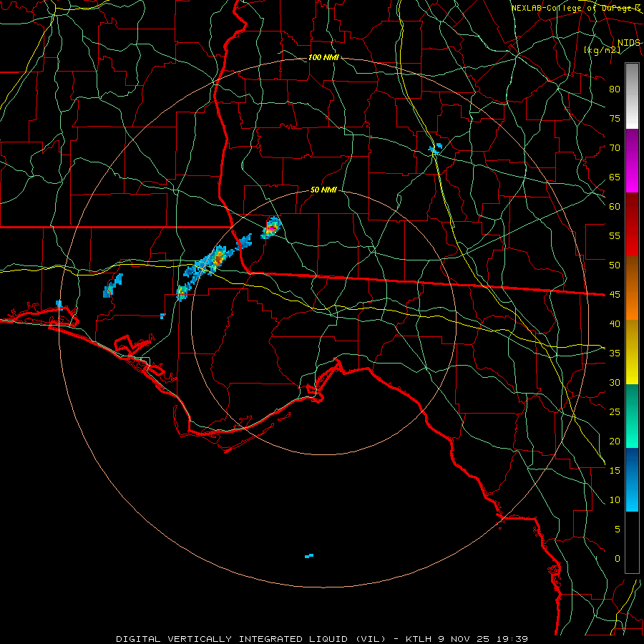
Task: Pick the white-gray top segment of color scale
Action: click(632, 96)
